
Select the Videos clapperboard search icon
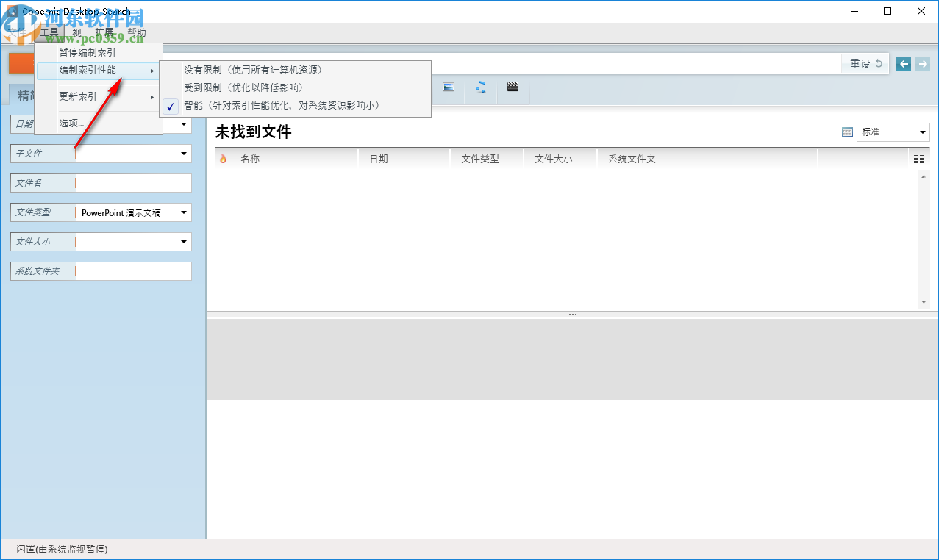click(x=513, y=87)
